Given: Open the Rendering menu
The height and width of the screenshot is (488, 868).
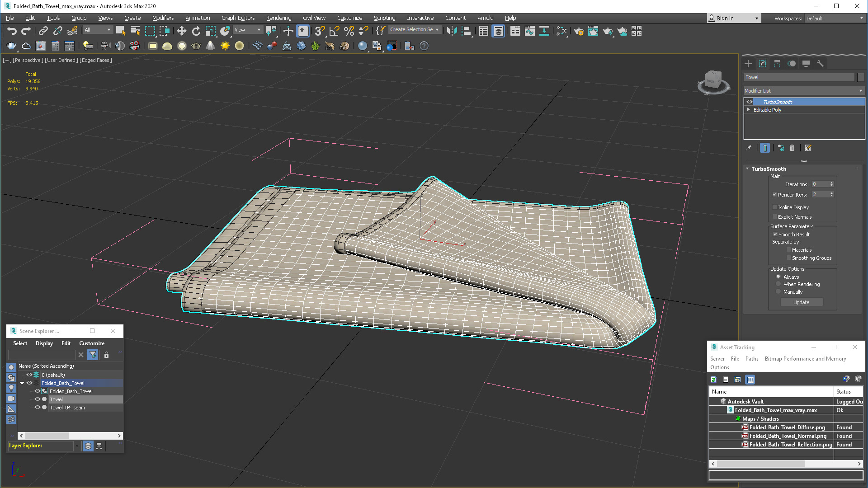Looking at the screenshot, I should tap(278, 18).
